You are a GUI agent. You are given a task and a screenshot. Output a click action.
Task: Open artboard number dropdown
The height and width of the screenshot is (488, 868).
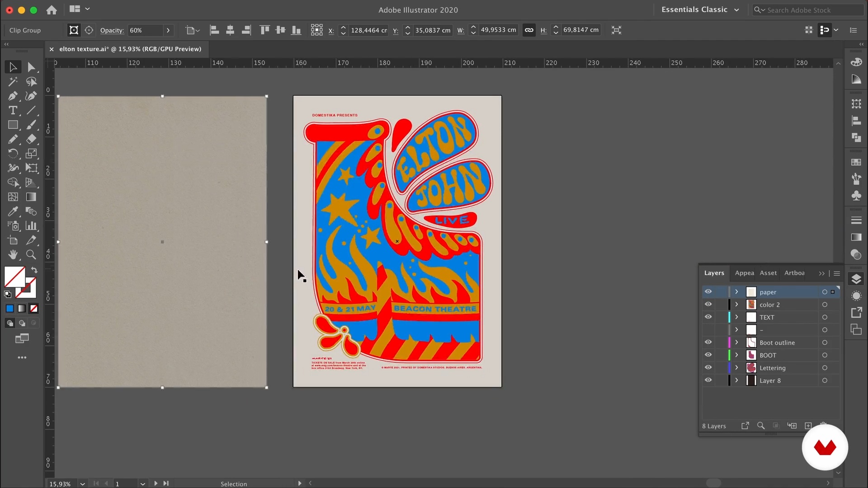pos(142,483)
